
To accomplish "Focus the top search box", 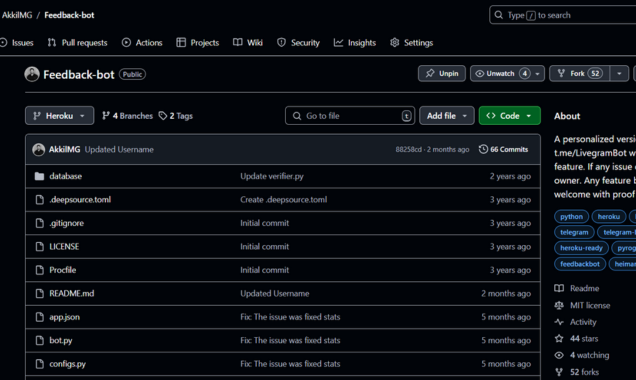I will [x=563, y=15].
